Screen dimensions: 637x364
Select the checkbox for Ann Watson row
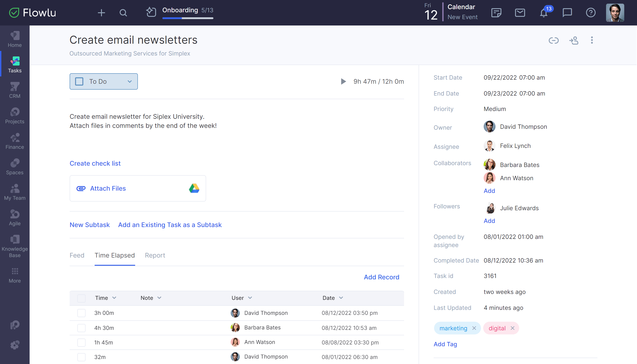81,342
